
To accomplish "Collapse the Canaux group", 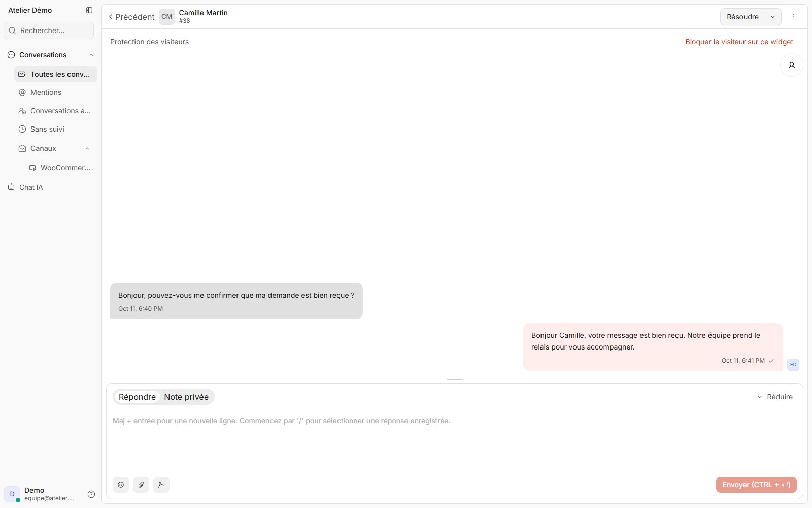I will [87, 148].
